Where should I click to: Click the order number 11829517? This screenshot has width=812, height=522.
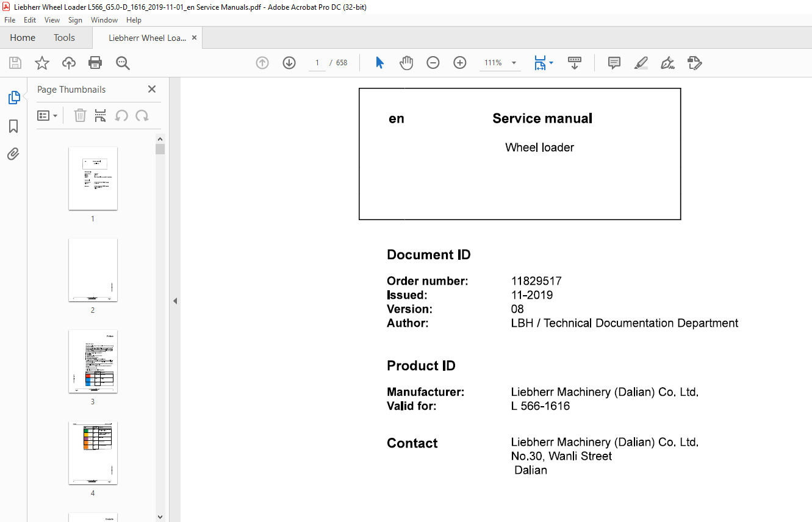coord(536,281)
